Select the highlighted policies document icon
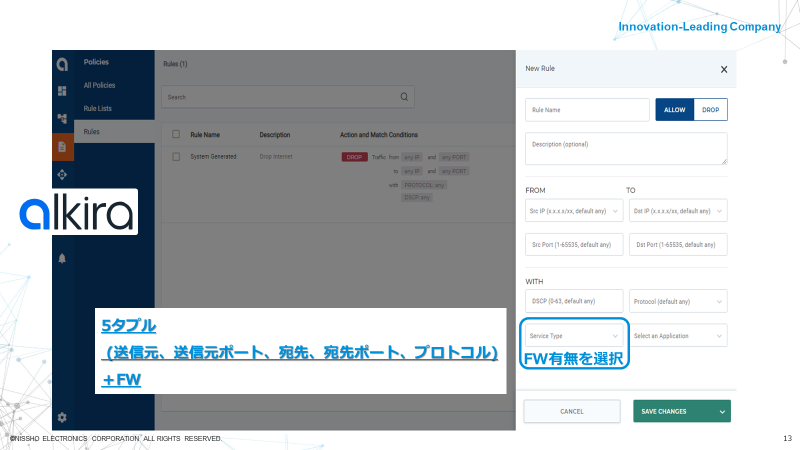 pyautogui.click(x=62, y=147)
